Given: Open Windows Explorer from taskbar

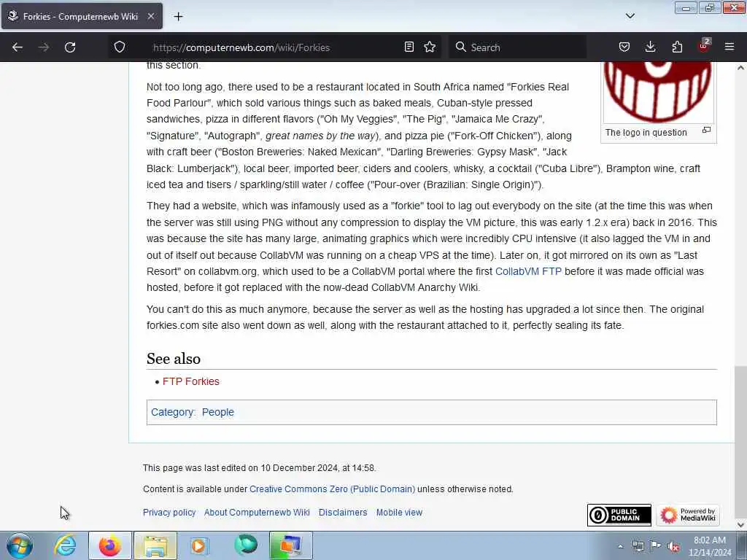Looking at the screenshot, I should pyautogui.click(x=155, y=545).
